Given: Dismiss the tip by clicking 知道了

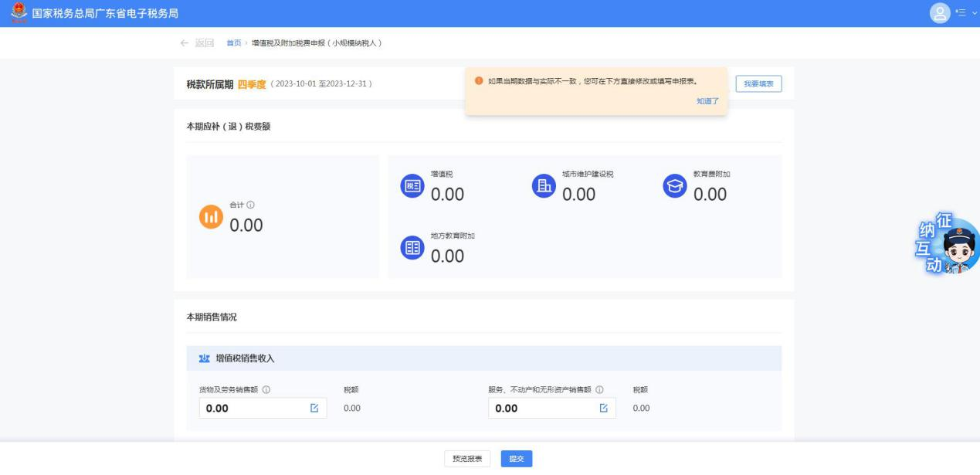Looking at the screenshot, I should [707, 101].
